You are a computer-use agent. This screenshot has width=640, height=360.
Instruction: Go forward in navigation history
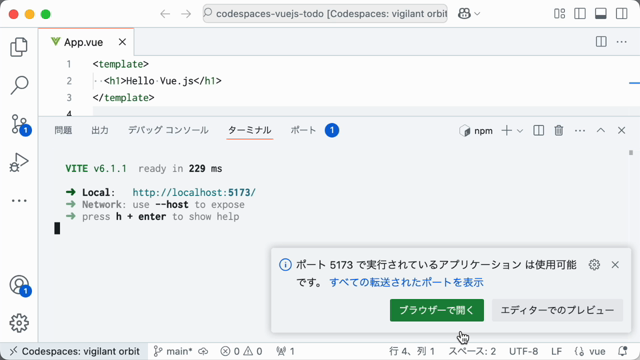186,14
